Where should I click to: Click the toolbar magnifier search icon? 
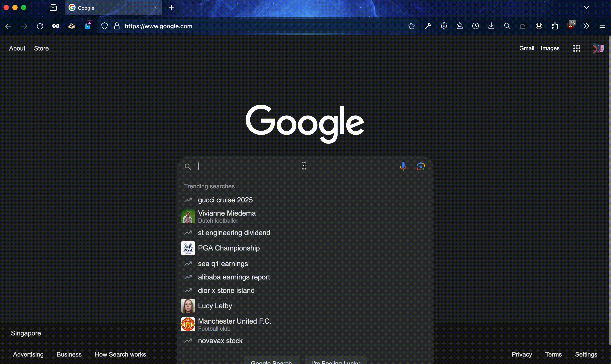point(508,26)
